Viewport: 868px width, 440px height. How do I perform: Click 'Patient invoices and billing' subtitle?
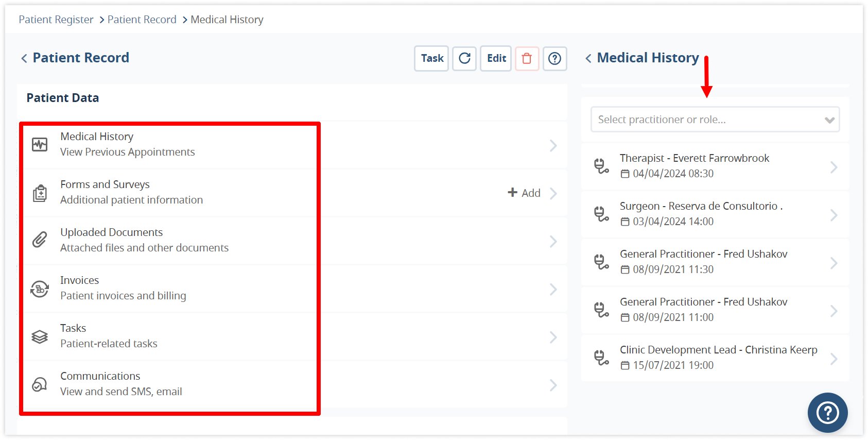124,296
